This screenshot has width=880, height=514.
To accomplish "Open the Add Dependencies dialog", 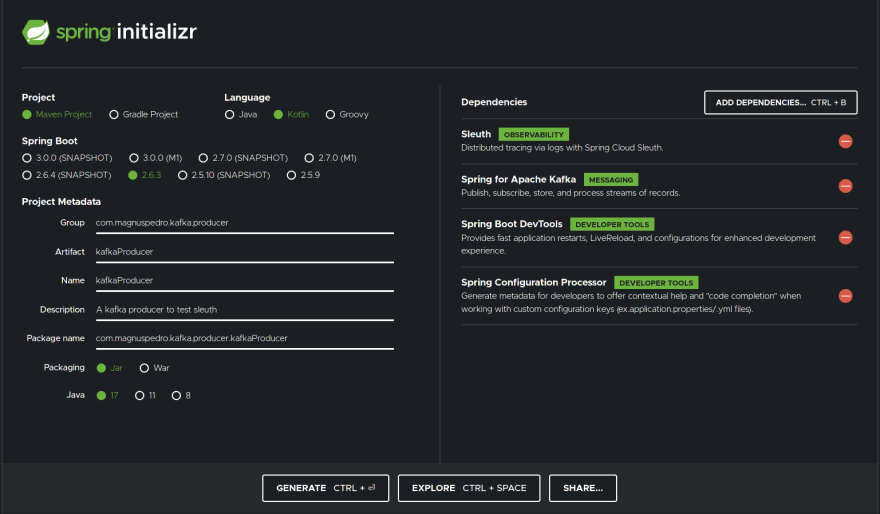I will pyautogui.click(x=781, y=103).
